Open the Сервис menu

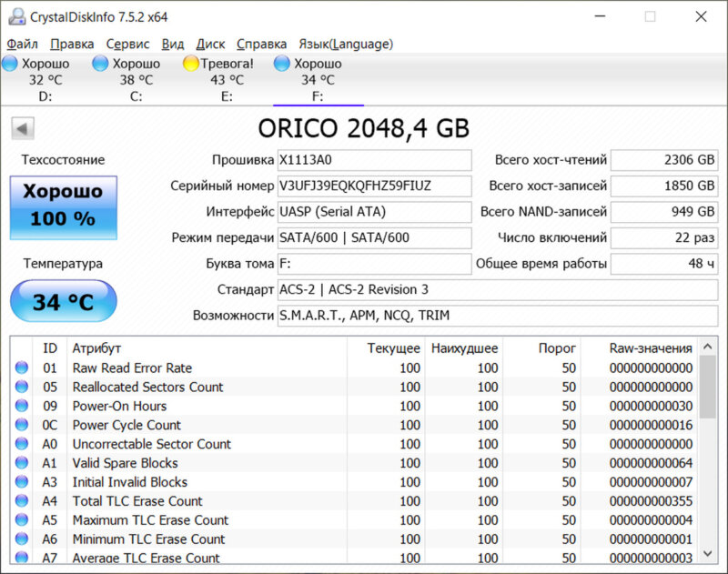coord(127,44)
